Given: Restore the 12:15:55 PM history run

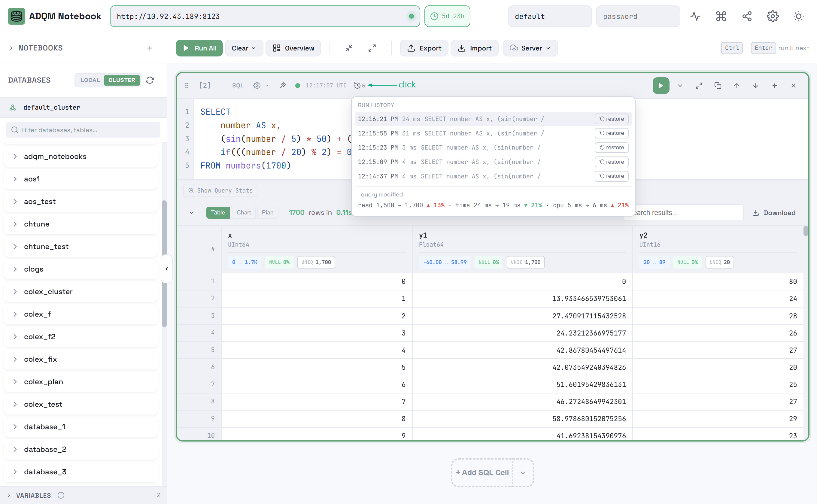Looking at the screenshot, I should click(x=611, y=133).
